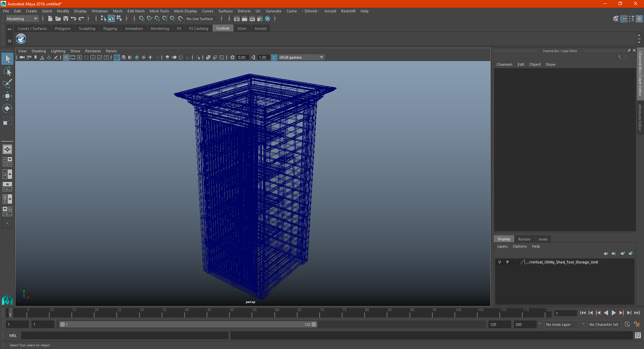Screen dimensions: 644x349
Task: Undo the last action
Action: [x=73, y=19]
